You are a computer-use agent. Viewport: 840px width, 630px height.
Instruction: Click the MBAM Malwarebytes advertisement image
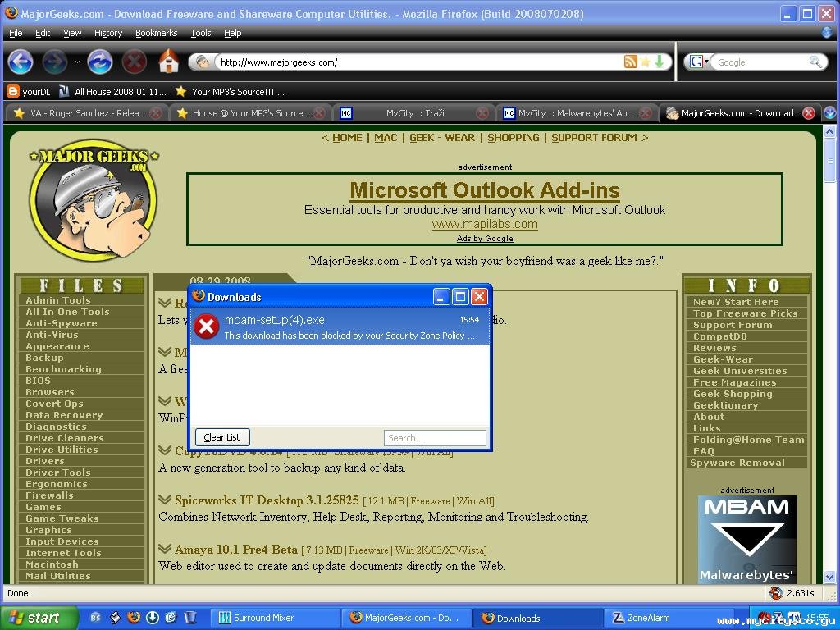click(746, 540)
